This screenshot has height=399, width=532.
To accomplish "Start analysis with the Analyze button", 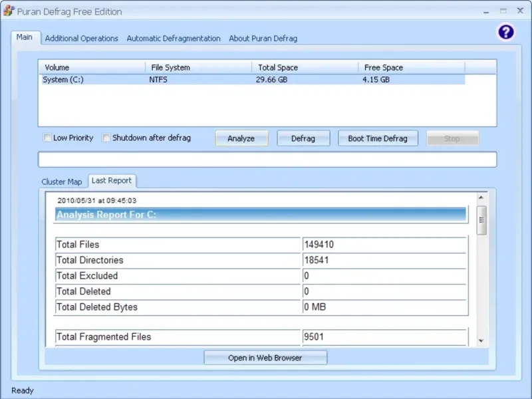I will (241, 138).
